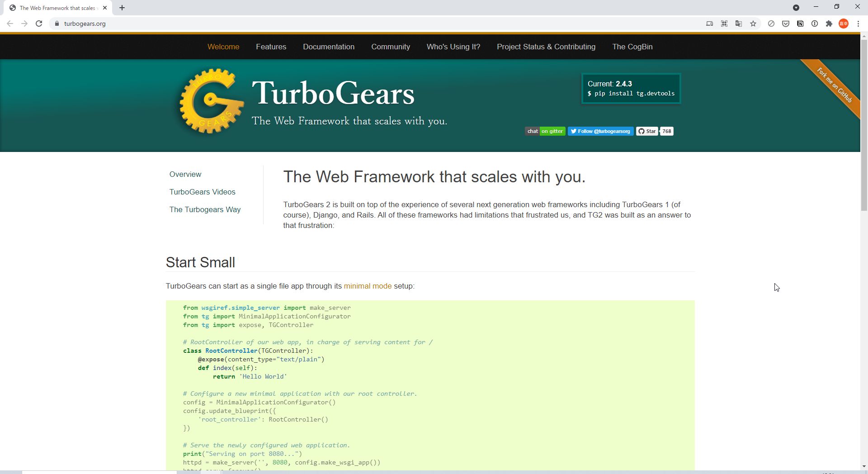Open the Documentation nav menu item
This screenshot has height=474, width=868.
coord(329,47)
